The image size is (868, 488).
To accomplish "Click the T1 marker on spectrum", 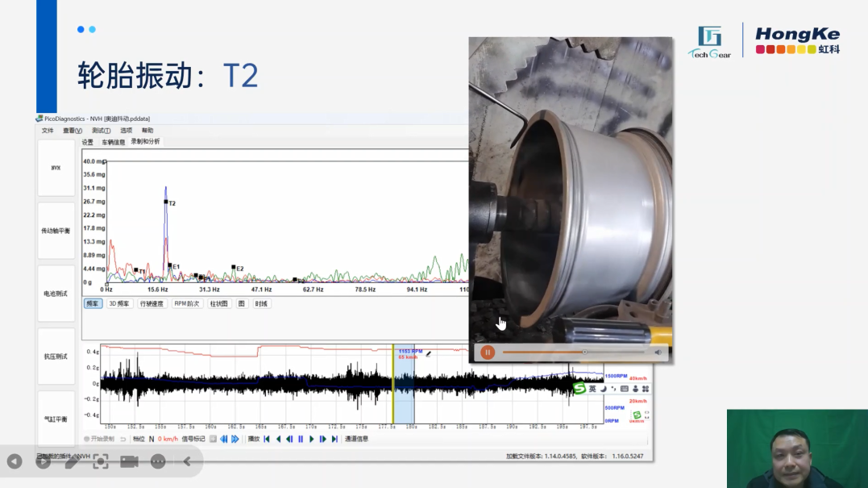I will 136,270.
